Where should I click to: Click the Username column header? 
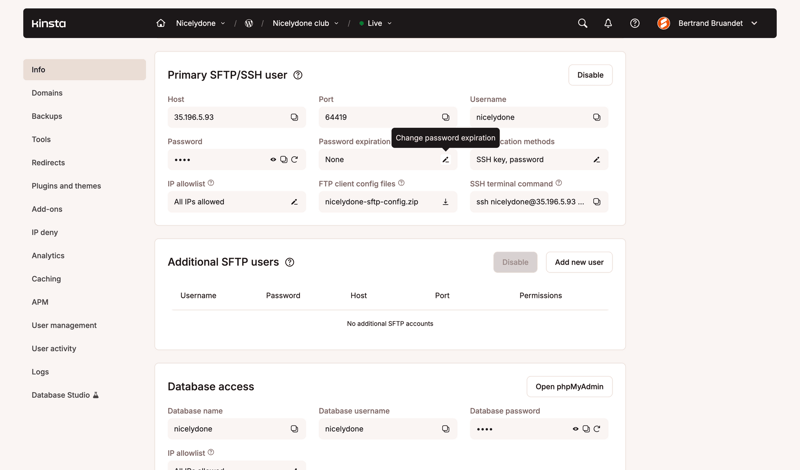(198, 295)
